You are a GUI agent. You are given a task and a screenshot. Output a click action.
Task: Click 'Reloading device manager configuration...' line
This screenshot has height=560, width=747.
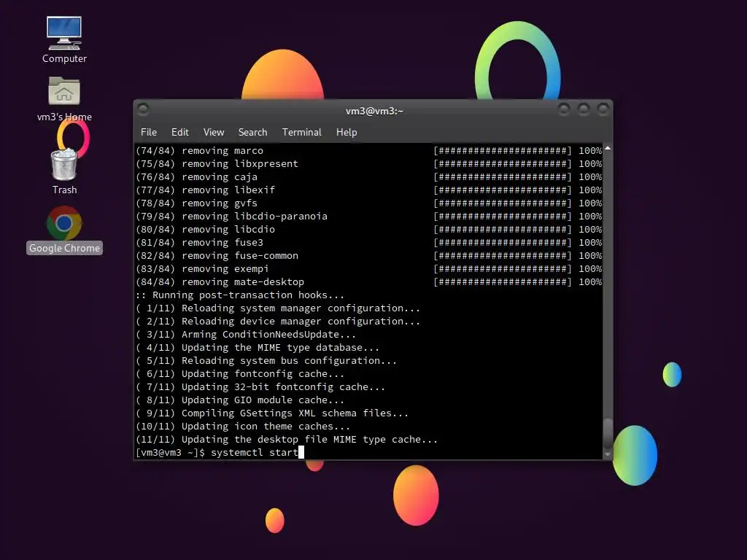pyautogui.click(x=278, y=322)
